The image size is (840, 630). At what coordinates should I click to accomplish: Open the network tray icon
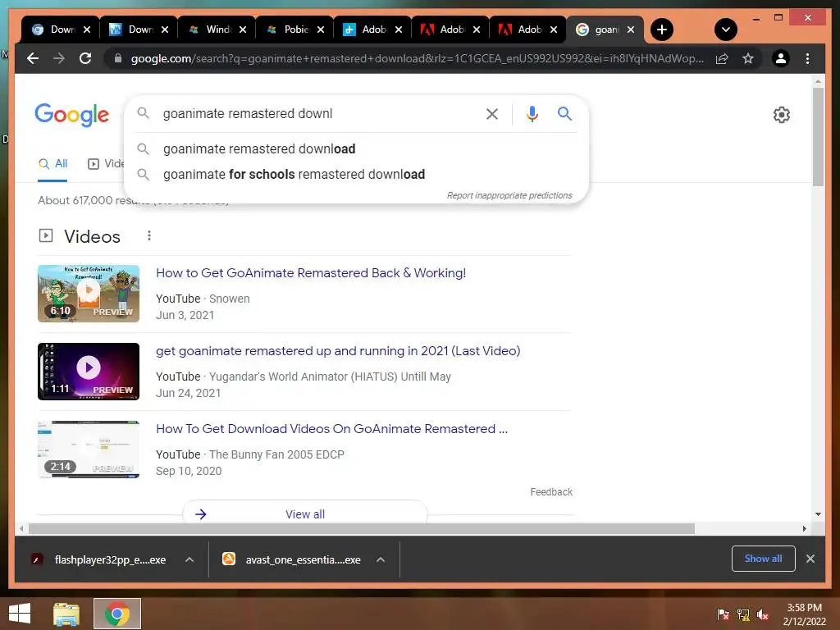point(743,614)
